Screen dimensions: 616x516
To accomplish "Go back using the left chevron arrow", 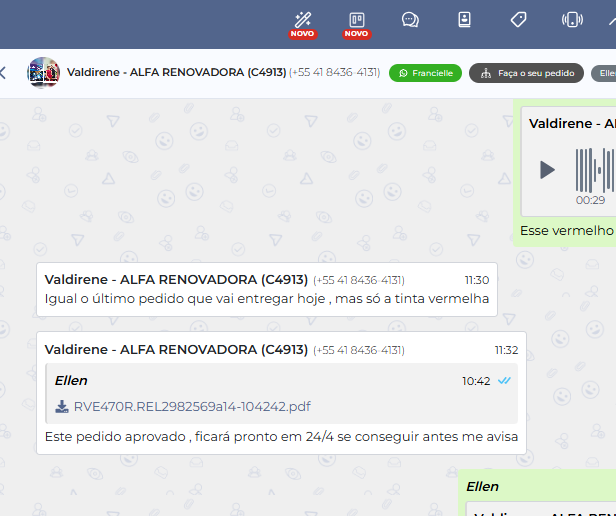I will click(x=4, y=73).
